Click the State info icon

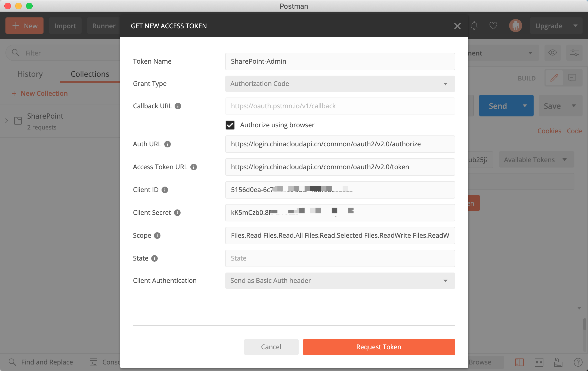[x=154, y=258]
